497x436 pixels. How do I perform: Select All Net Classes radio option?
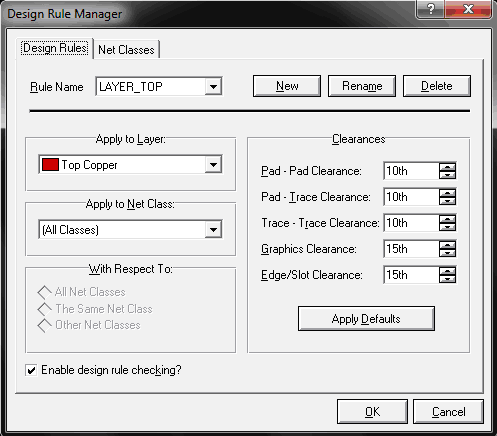coord(44,292)
